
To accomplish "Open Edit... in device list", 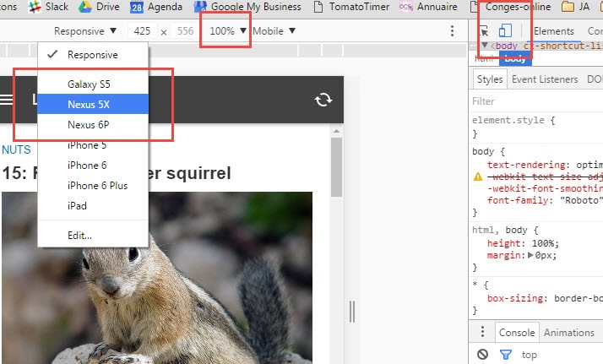I will (x=93, y=236).
